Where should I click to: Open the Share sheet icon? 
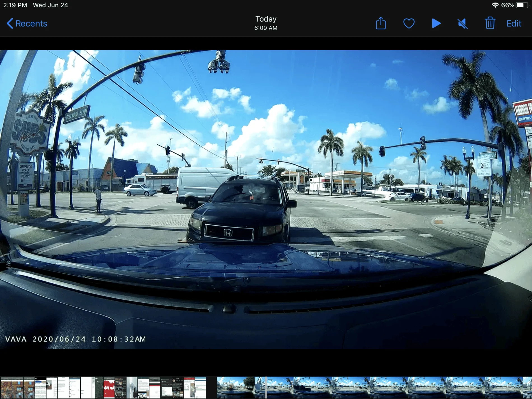tap(381, 23)
